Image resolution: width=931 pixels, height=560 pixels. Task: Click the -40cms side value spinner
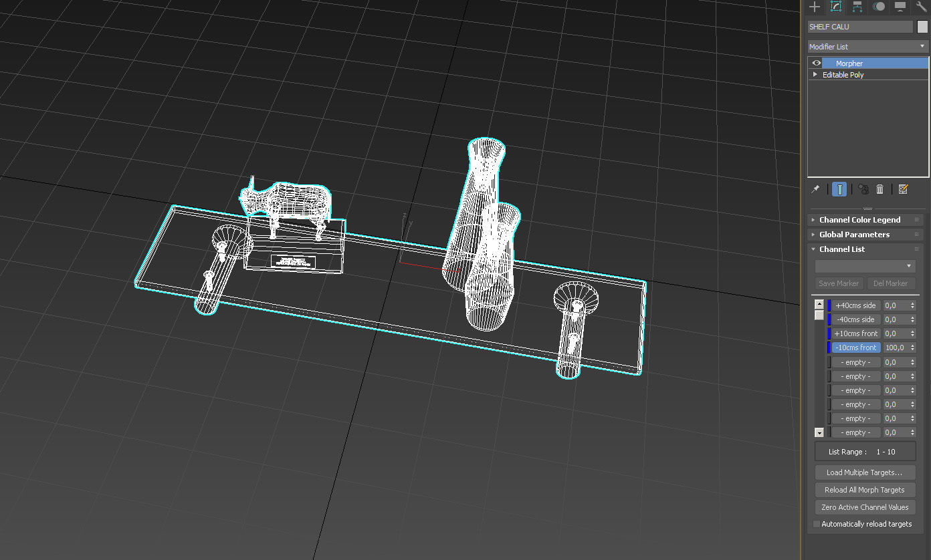(x=912, y=319)
